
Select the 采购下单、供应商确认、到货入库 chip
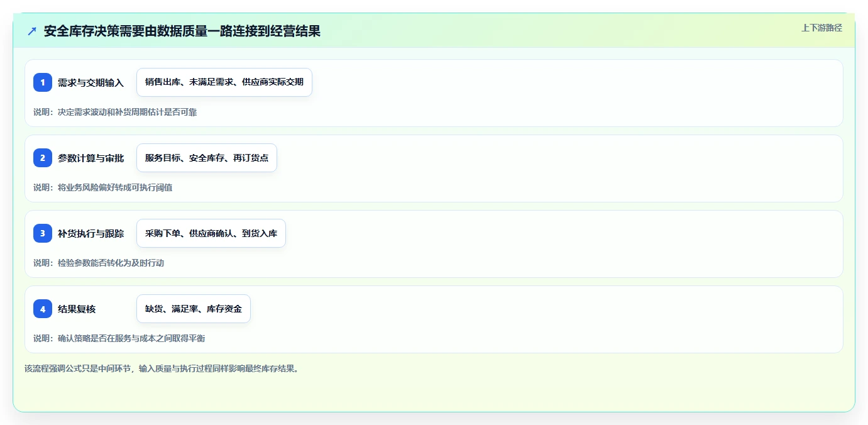211,233
